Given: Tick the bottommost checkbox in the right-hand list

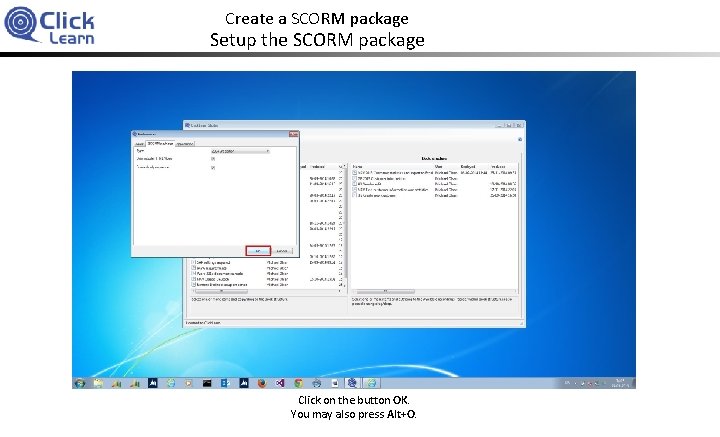Looking at the screenshot, I should tap(355, 195).
